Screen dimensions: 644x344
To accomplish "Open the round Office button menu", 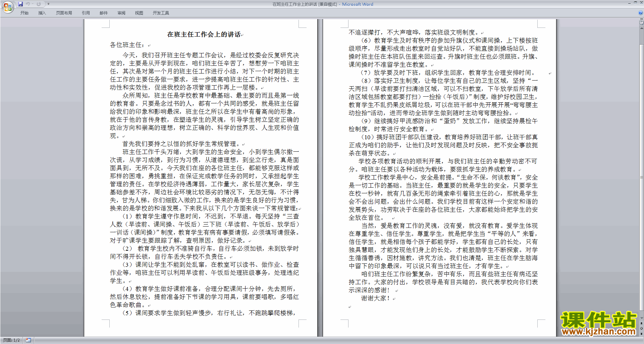I will 7,7.
